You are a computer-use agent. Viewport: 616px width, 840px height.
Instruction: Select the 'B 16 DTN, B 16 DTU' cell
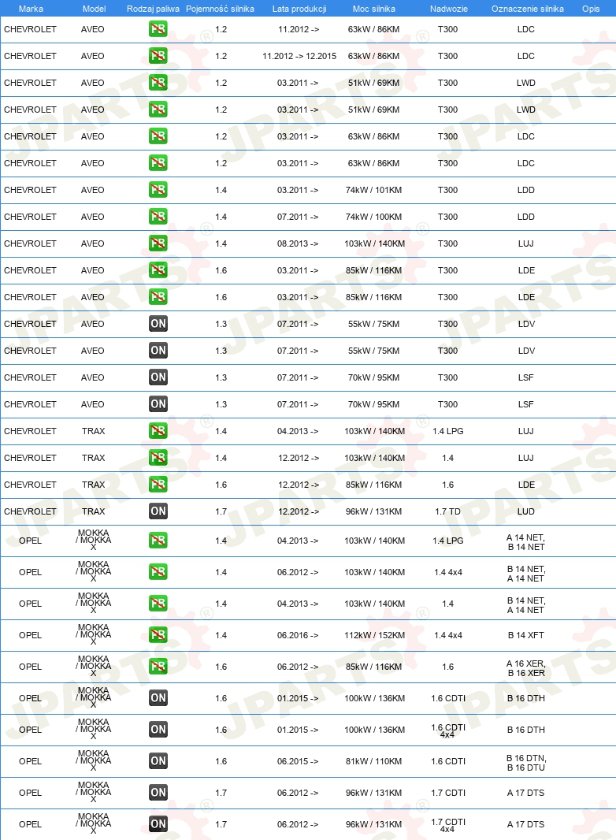click(526, 762)
